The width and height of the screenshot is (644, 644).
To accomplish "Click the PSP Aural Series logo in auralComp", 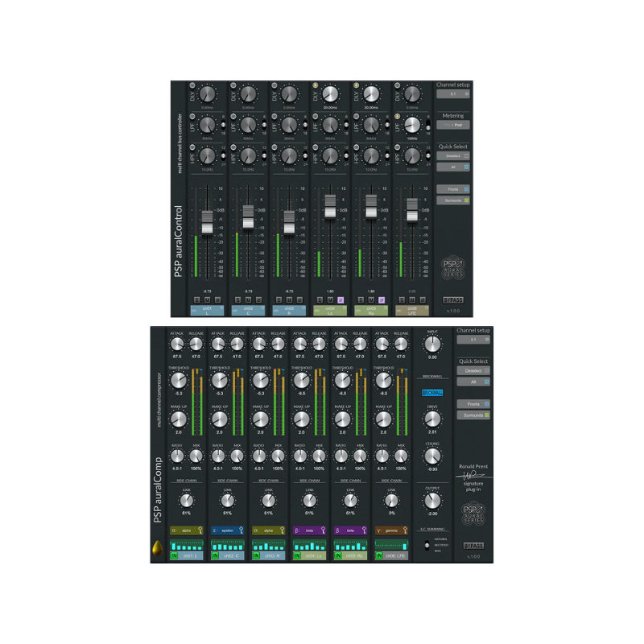I will [473, 514].
